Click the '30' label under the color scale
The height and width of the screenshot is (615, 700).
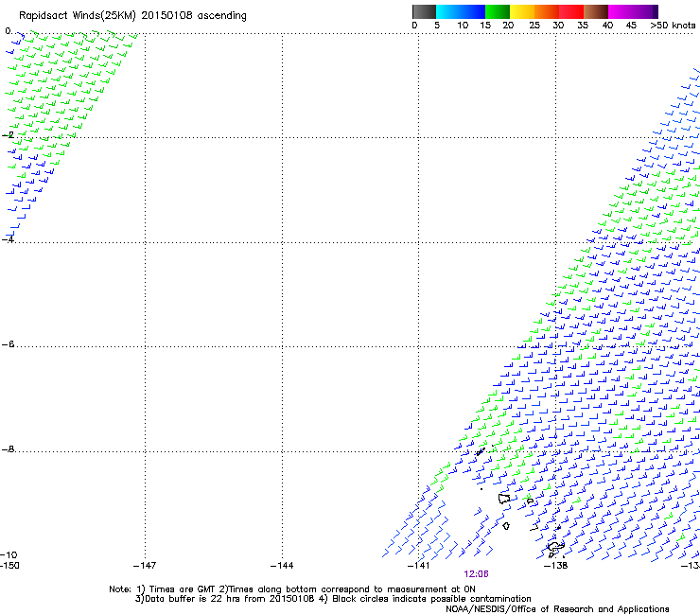click(558, 26)
